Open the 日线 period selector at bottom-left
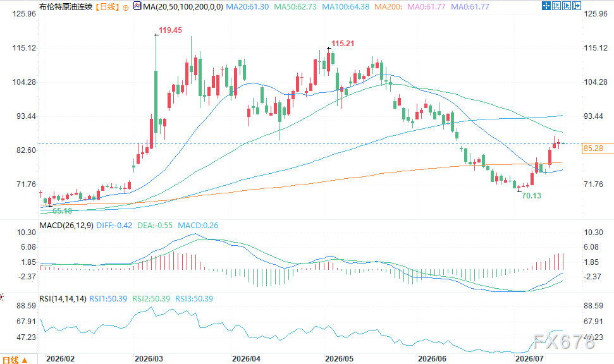 (15, 360)
